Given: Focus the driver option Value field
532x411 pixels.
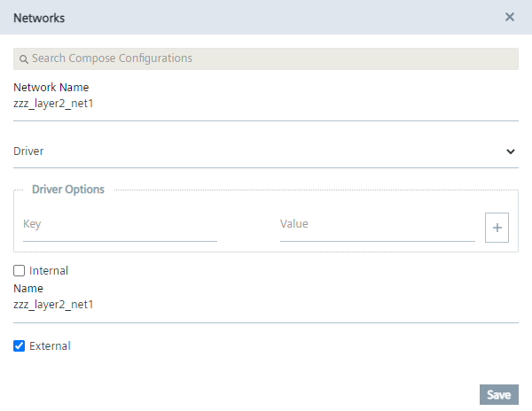Looking at the screenshot, I should [x=377, y=225].
